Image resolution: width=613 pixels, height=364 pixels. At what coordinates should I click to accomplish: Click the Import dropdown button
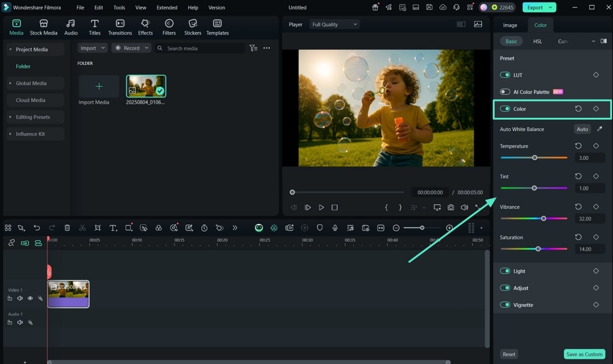click(92, 48)
